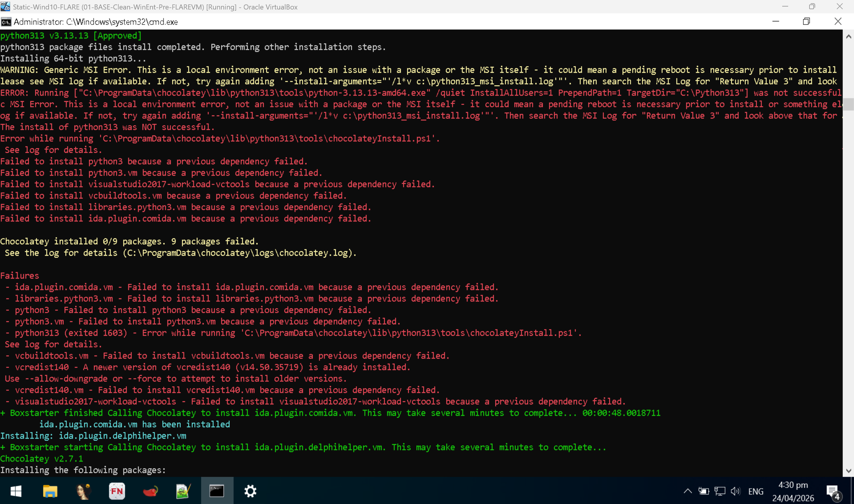
Task: Open the notepad-style editor taskbar icon
Action: [183, 491]
